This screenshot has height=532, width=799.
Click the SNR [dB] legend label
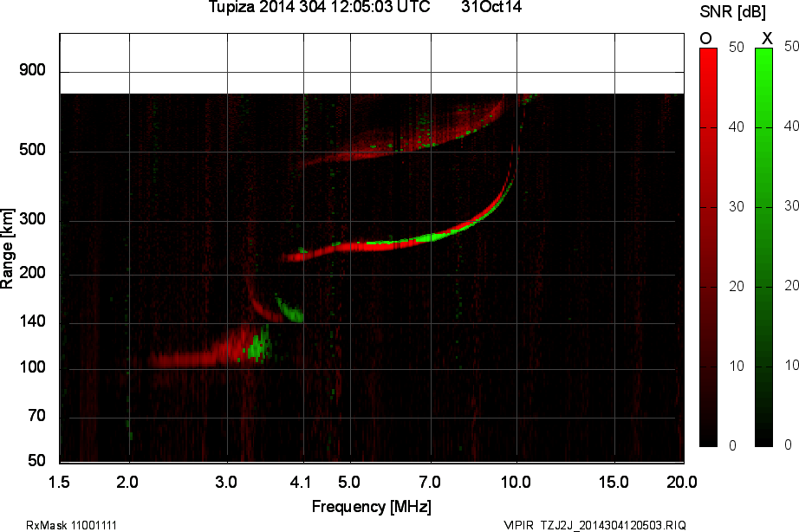click(733, 10)
